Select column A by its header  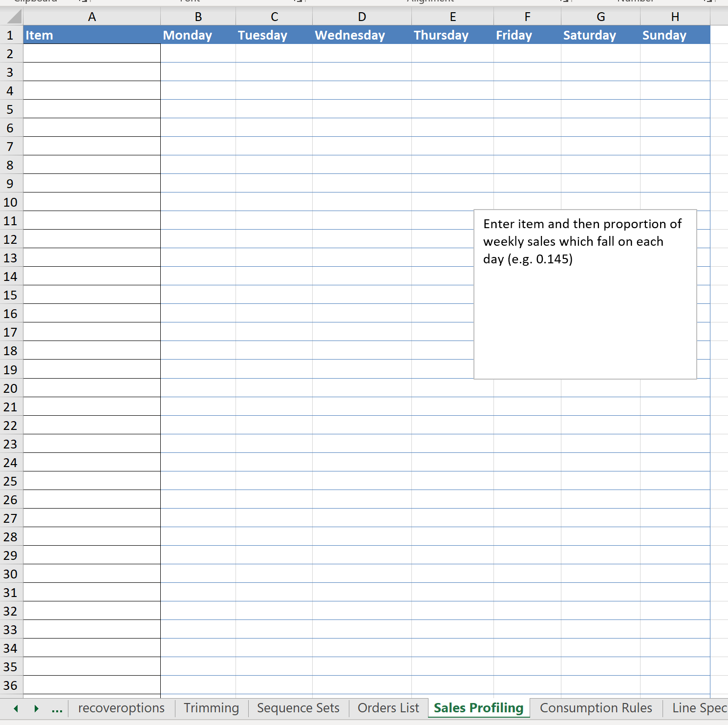[x=92, y=17]
